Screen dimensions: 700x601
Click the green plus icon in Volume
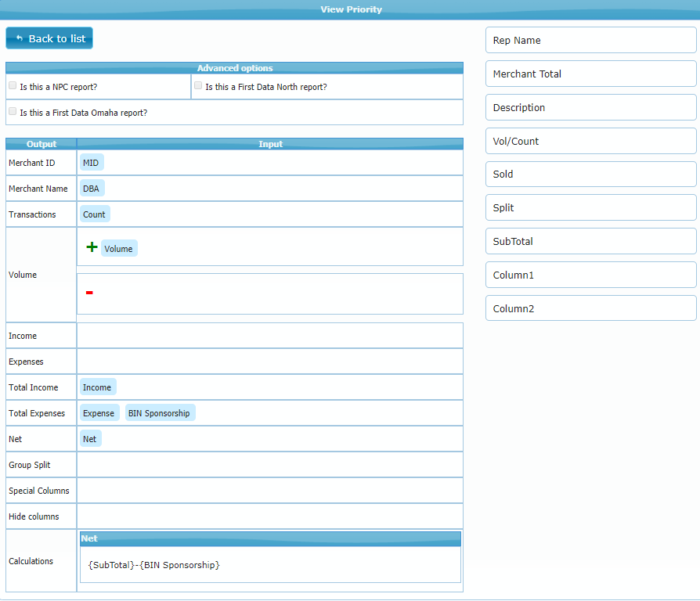click(92, 247)
